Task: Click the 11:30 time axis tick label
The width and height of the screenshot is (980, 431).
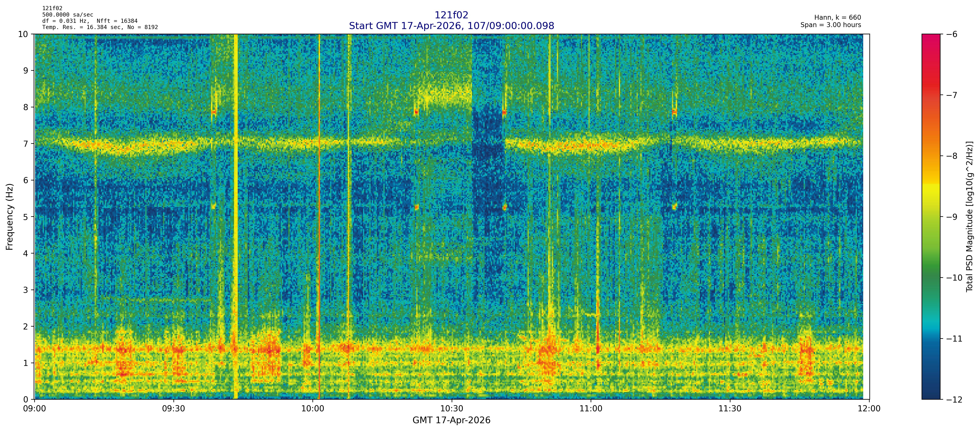Action: click(x=730, y=409)
